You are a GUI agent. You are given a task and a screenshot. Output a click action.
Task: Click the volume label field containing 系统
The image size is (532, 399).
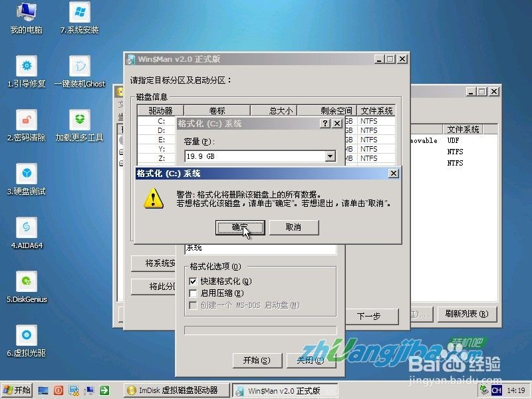click(x=261, y=249)
